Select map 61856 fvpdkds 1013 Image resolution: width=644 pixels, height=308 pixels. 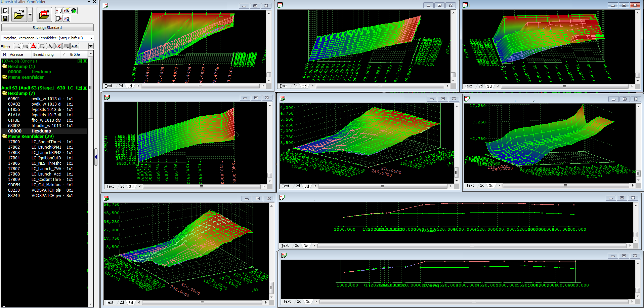pyautogui.click(x=44, y=110)
